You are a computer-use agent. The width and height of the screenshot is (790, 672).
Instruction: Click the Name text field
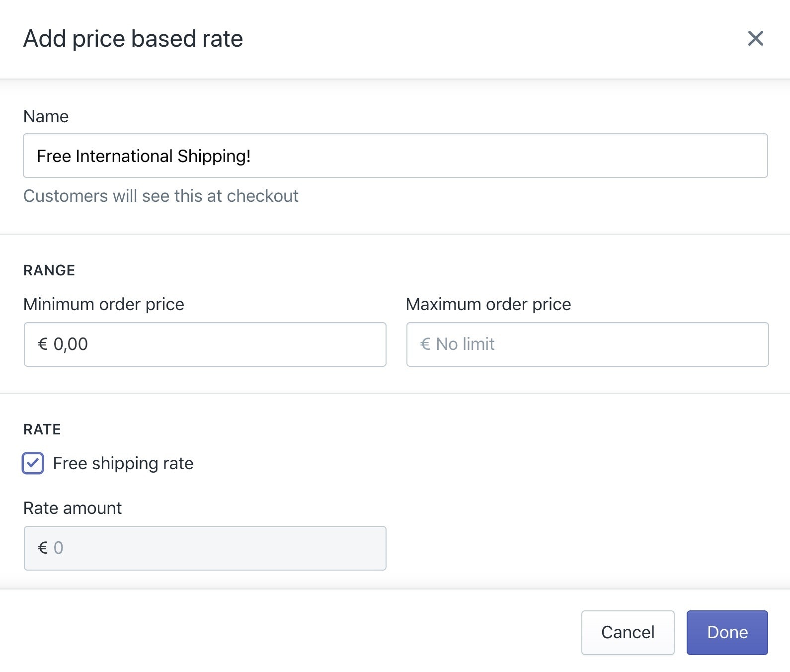(395, 156)
